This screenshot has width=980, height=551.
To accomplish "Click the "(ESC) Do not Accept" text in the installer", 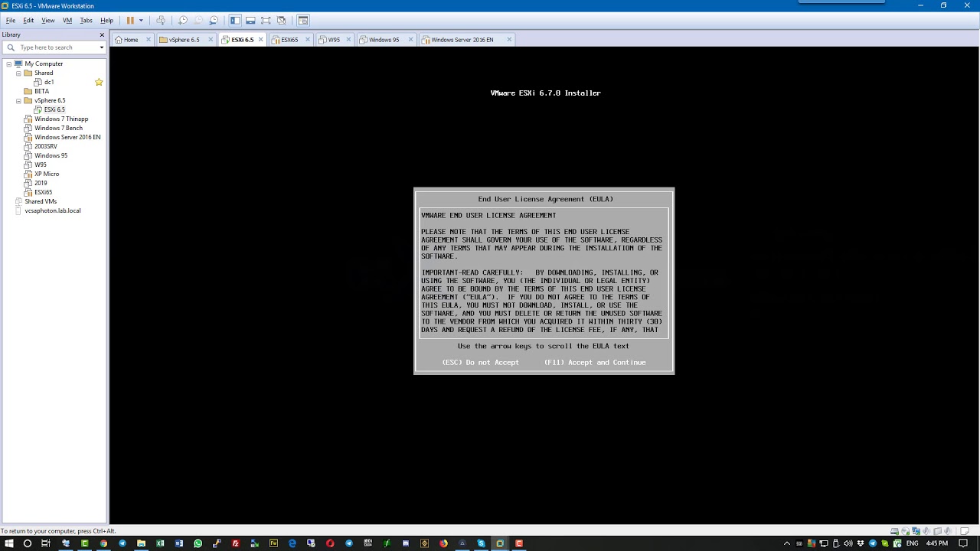I will coord(480,363).
